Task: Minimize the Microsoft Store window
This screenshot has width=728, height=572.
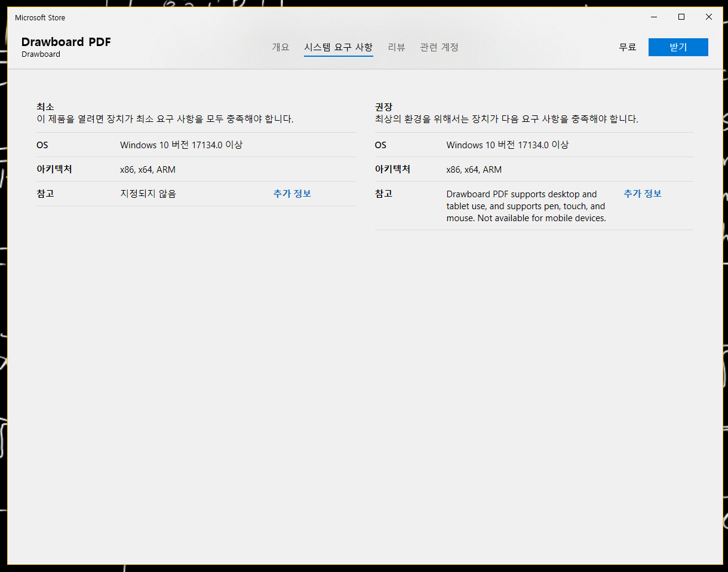Action: click(x=654, y=17)
